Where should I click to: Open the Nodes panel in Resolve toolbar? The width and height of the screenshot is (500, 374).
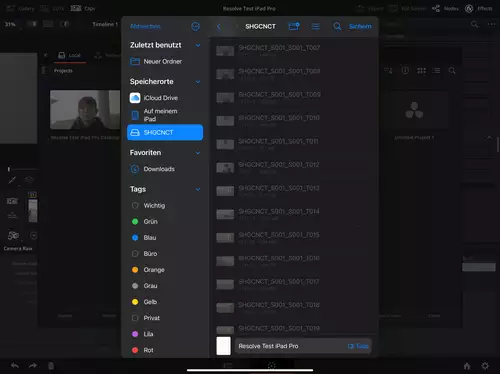coord(445,9)
